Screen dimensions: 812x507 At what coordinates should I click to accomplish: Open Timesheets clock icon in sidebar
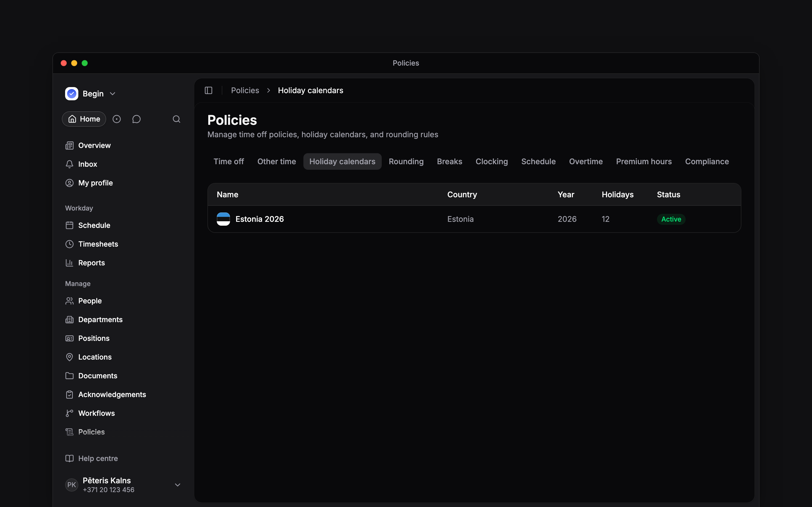click(x=70, y=244)
